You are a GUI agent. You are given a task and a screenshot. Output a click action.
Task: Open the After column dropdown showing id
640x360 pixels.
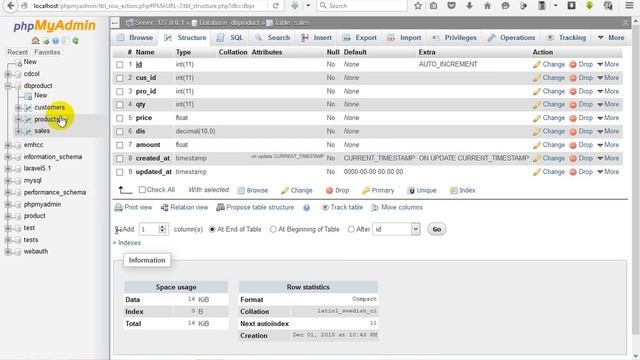(396, 229)
